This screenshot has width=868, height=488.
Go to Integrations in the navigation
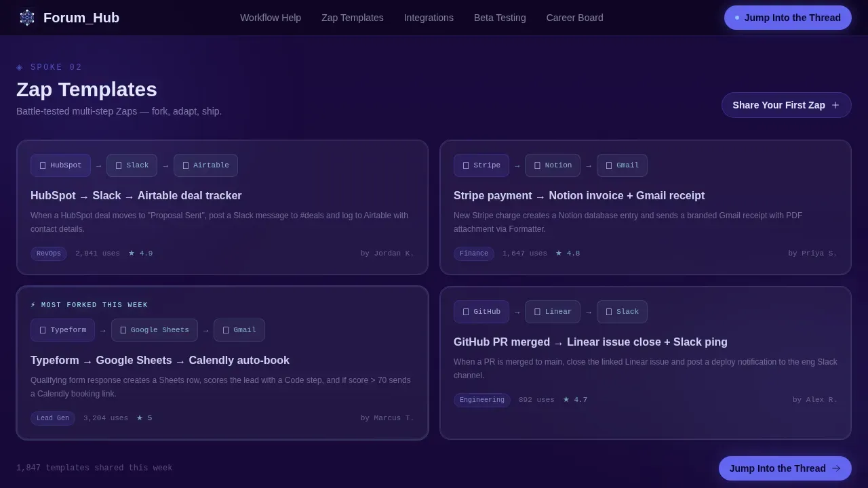tap(429, 18)
